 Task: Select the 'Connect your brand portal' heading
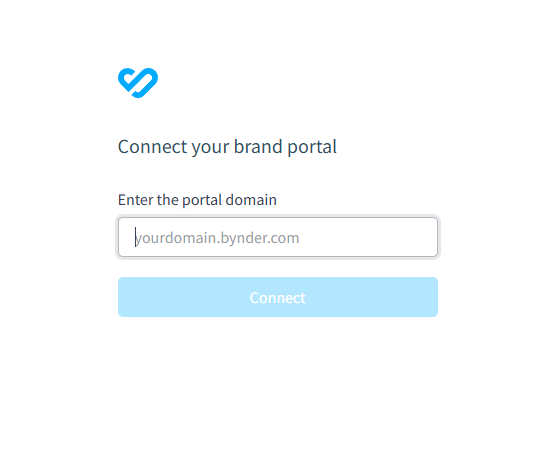(227, 147)
